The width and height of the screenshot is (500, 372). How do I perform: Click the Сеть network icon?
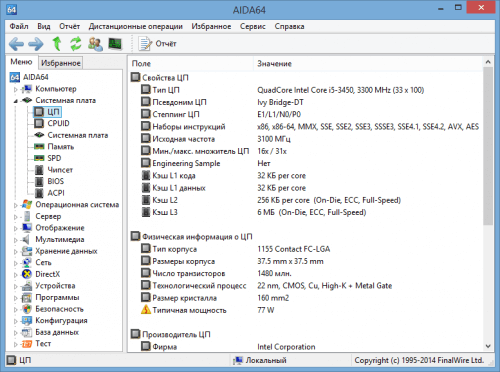coord(27,263)
